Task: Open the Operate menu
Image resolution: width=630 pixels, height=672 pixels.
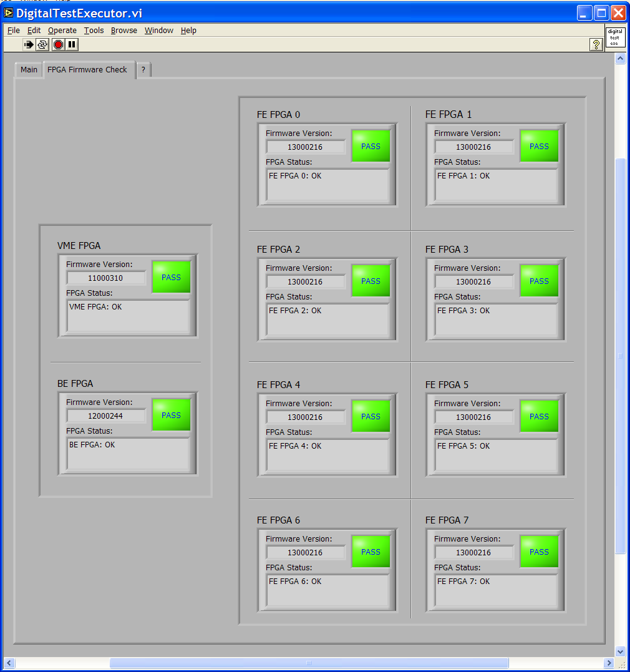Action: pos(62,30)
